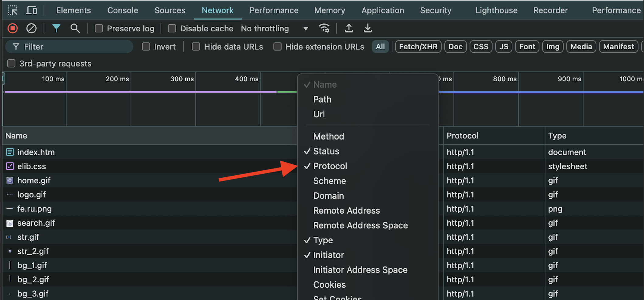Toggle the filter funnel icon
This screenshot has width=644, height=300.
tap(56, 28)
